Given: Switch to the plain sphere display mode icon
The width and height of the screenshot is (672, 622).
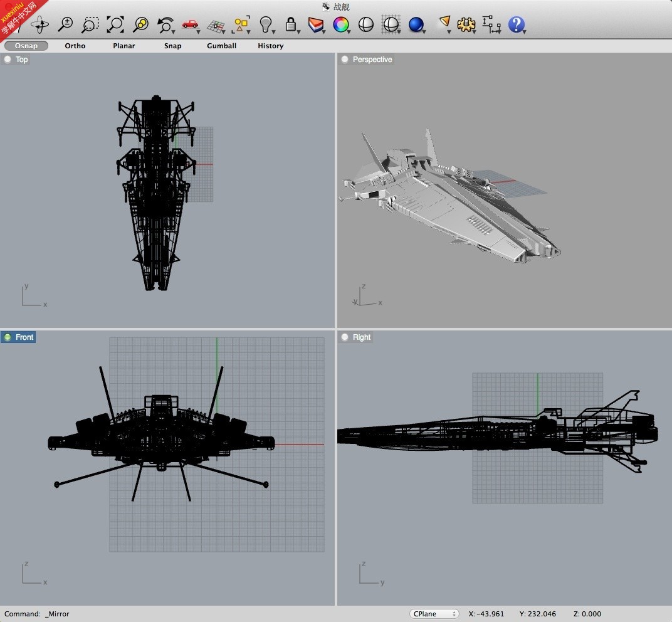Looking at the screenshot, I should click(366, 24).
